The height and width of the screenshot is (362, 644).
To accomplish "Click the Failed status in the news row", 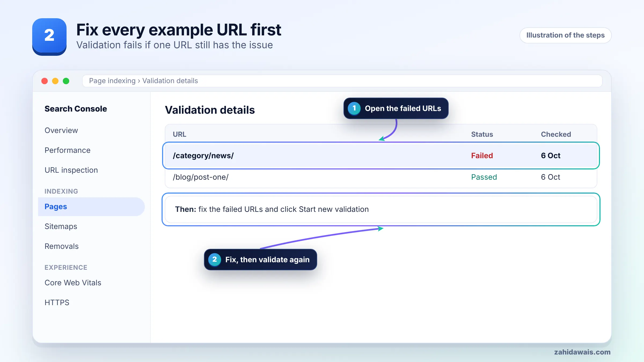I will click(x=482, y=156).
